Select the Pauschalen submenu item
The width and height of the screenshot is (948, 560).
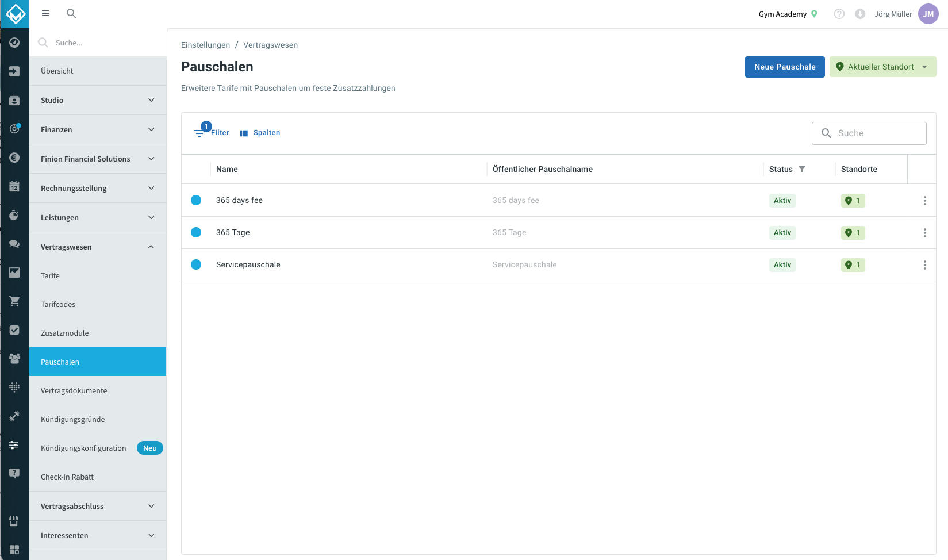(98, 362)
